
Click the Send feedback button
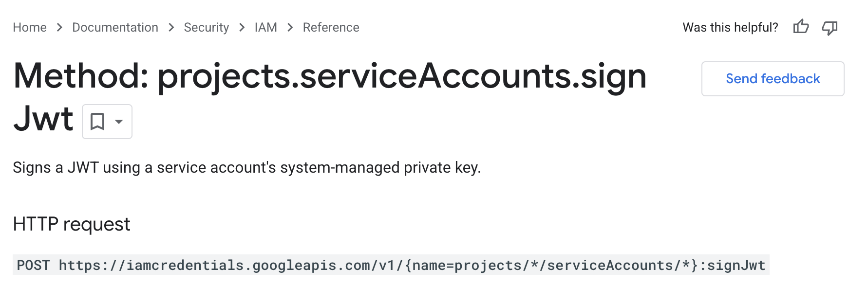pyautogui.click(x=773, y=79)
